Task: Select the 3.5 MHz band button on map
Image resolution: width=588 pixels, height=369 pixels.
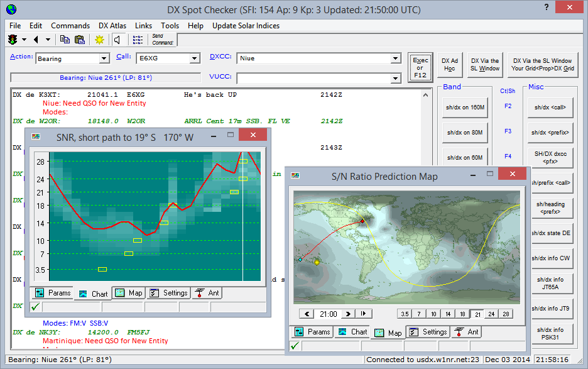Action: (405, 314)
